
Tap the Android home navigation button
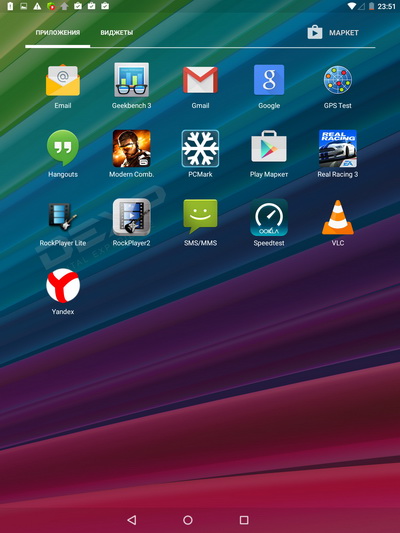pos(188,520)
